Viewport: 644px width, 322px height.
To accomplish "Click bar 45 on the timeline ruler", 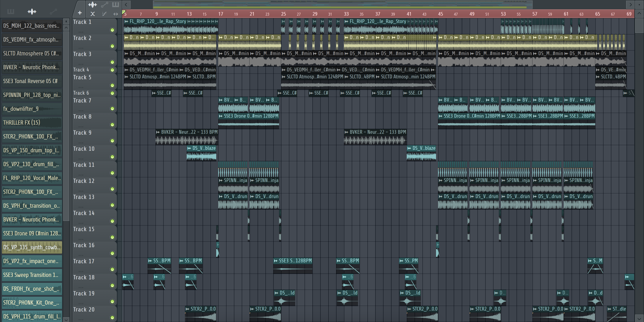I will coord(441,14).
